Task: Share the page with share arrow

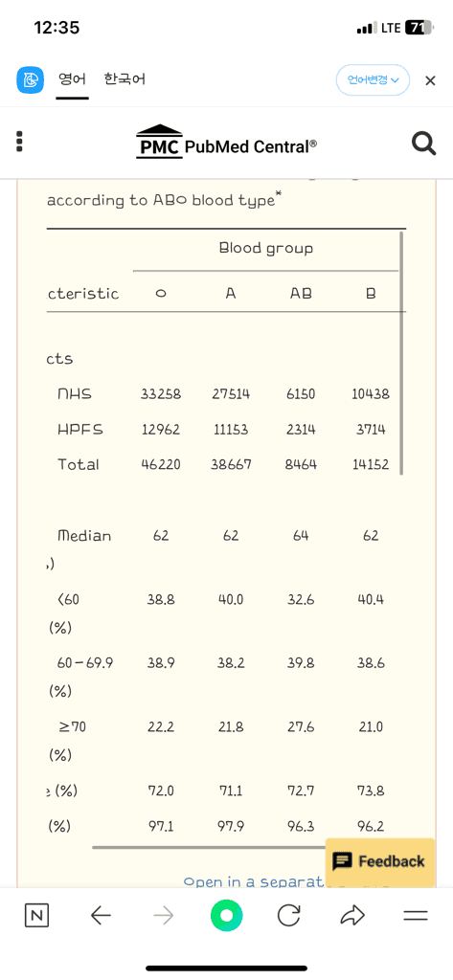Action: [352, 916]
